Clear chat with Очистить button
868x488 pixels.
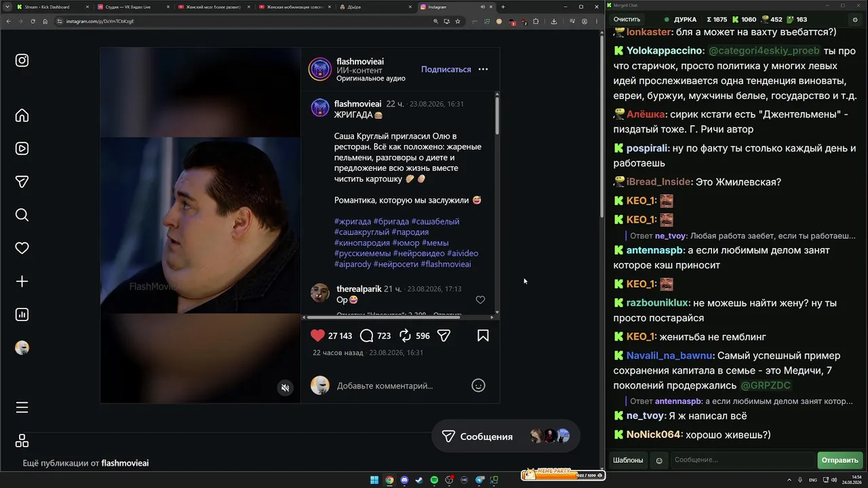[x=627, y=20]
